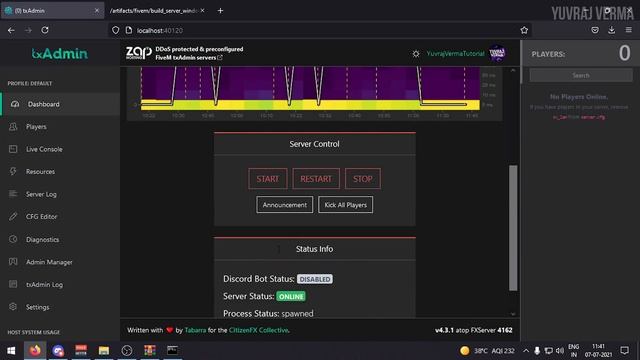Click Kick All Players button
This screenshot has height=360, width=640.
tap(345, 205)
